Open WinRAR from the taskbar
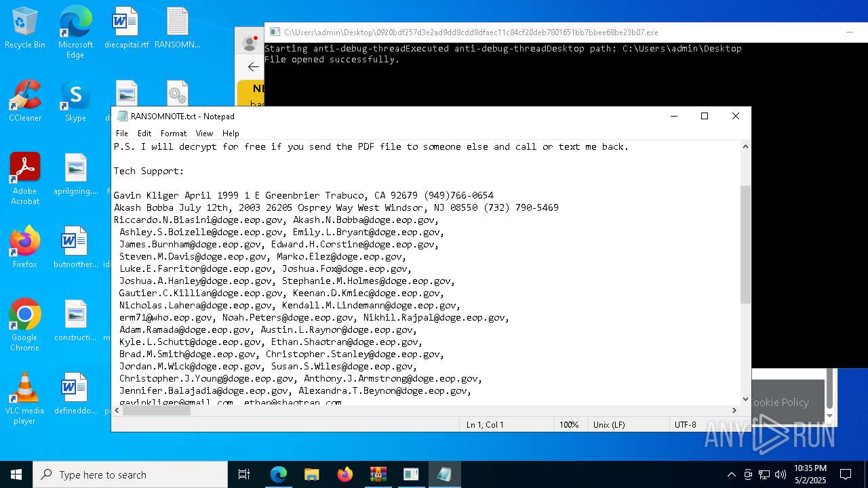 click(378, 474)
